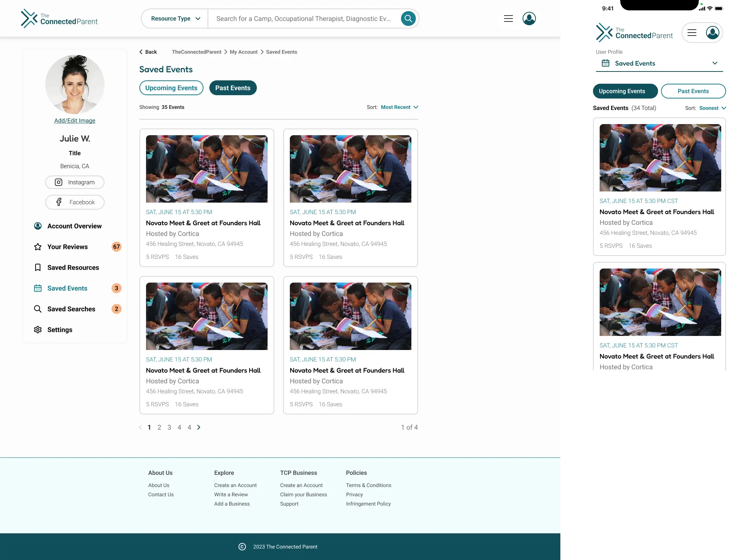
Task: Click the teal search magnifier button
Action: (408, 19)
